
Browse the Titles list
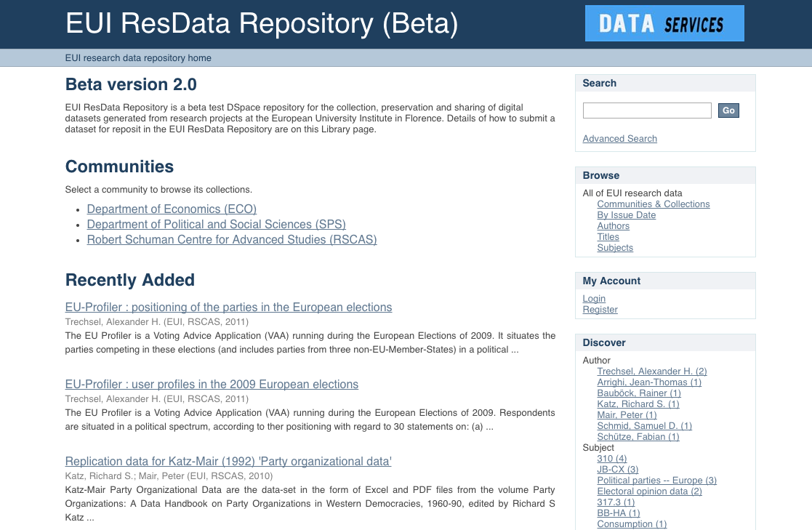(608, 236)
